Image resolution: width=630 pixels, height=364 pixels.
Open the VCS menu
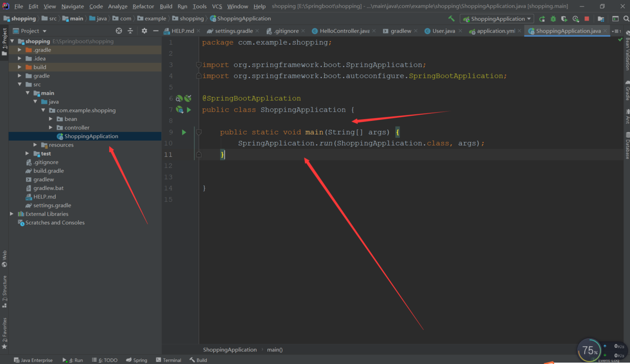tap(217, 6)
